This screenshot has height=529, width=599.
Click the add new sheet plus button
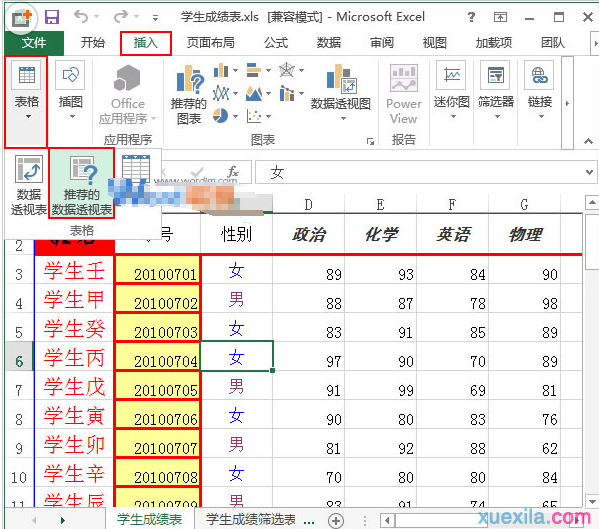(336, 520)
